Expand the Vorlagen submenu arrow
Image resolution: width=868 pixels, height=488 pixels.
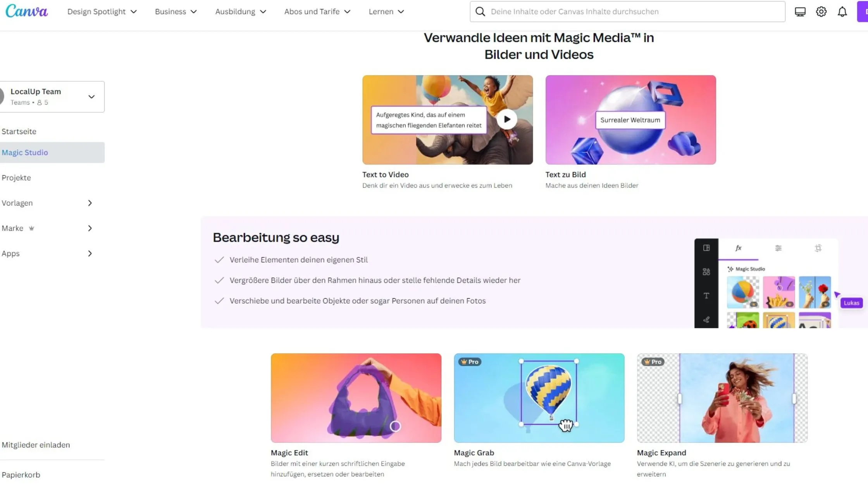(90, 203)
